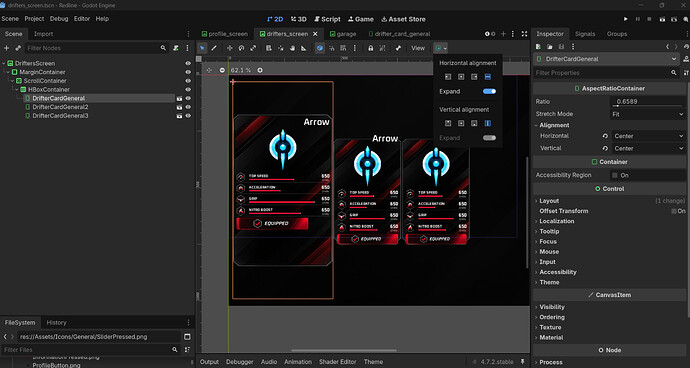
Task: Toggle distraction-free mode expand icon
Action: tap(524, 34)
